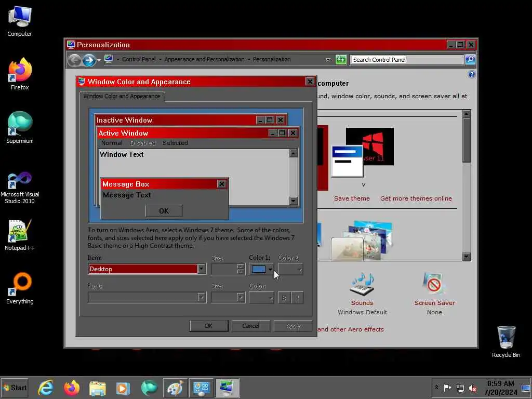Open Microsoft Visual Studio 2010 shortcut

20,188
